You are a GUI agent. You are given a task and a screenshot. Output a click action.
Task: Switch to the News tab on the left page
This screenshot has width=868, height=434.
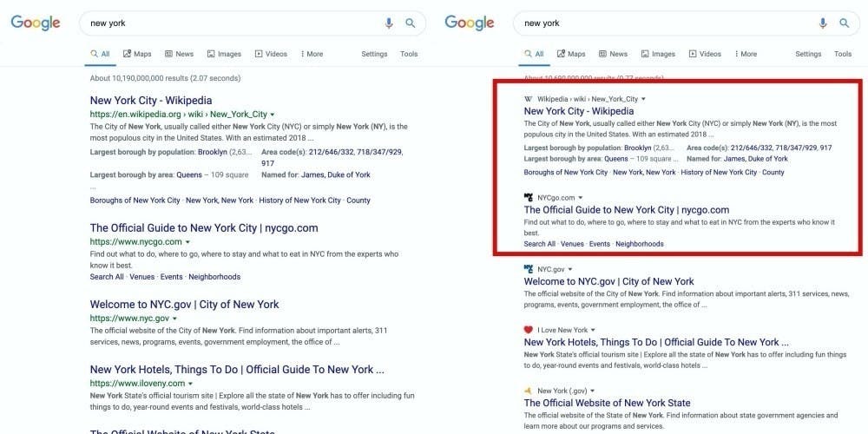[x=180, y=54]
